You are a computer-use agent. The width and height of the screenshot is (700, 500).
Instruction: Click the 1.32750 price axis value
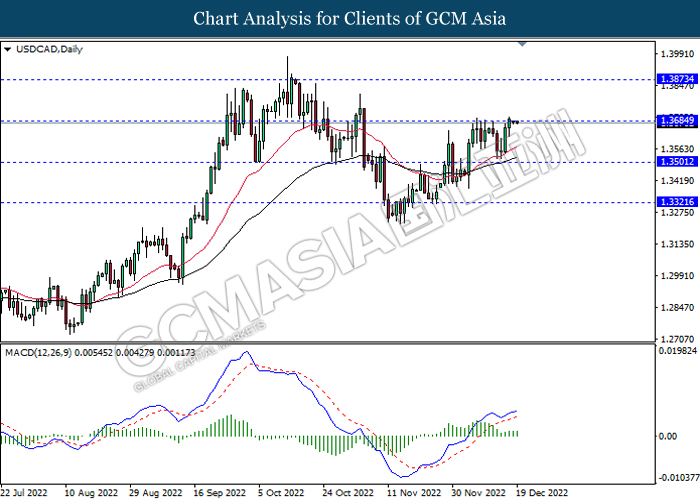tap(677, 212)
